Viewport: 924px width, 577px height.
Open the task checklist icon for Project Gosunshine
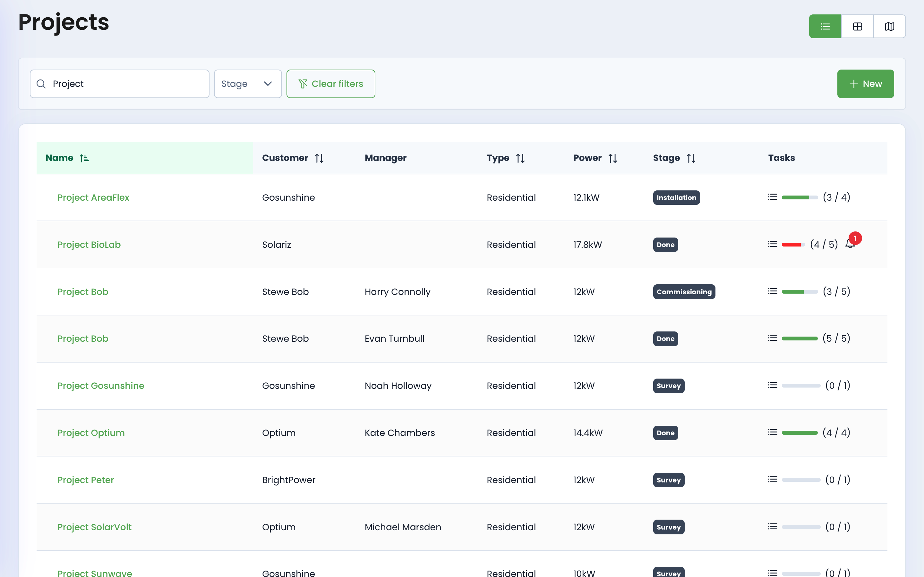tap(772, 385)
